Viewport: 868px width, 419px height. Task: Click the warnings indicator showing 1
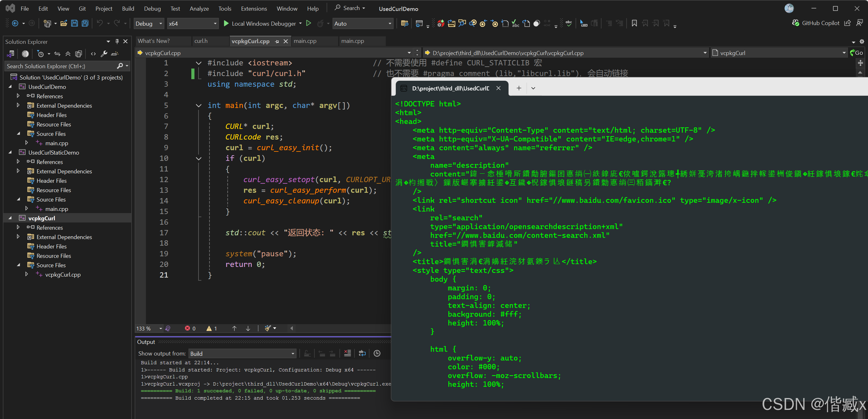[212, 328]
